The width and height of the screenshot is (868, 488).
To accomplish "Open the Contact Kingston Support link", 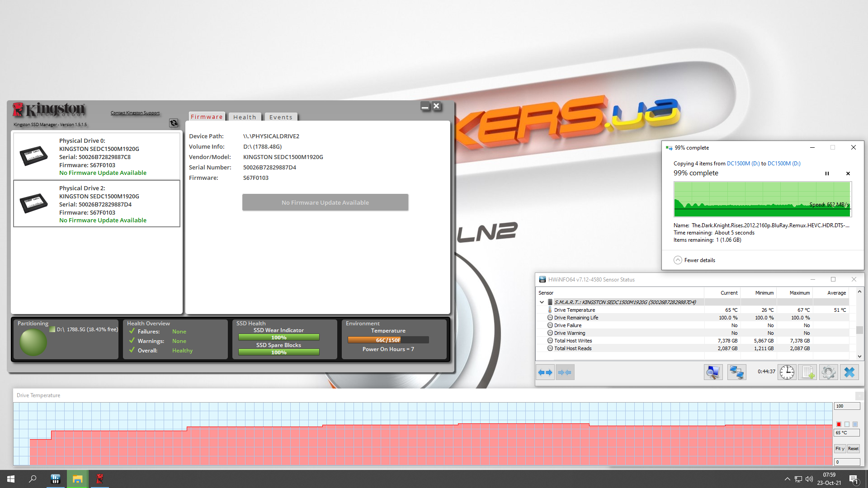I will [x=135, y=113].
